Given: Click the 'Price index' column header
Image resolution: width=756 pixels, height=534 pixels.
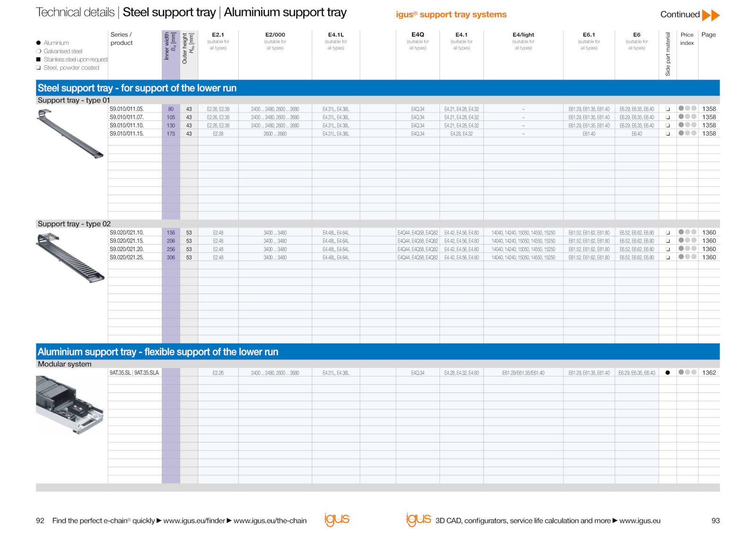Looking at the screenshot, I should tap(687, 39).
